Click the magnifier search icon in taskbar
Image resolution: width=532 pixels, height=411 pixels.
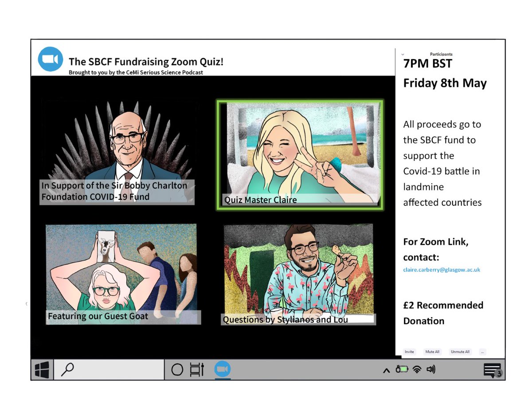(x=67, y=369)
